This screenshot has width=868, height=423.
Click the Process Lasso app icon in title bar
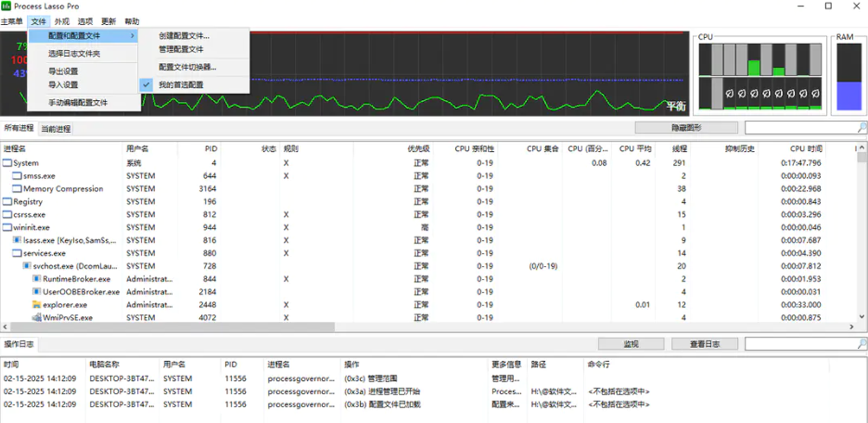6,6
